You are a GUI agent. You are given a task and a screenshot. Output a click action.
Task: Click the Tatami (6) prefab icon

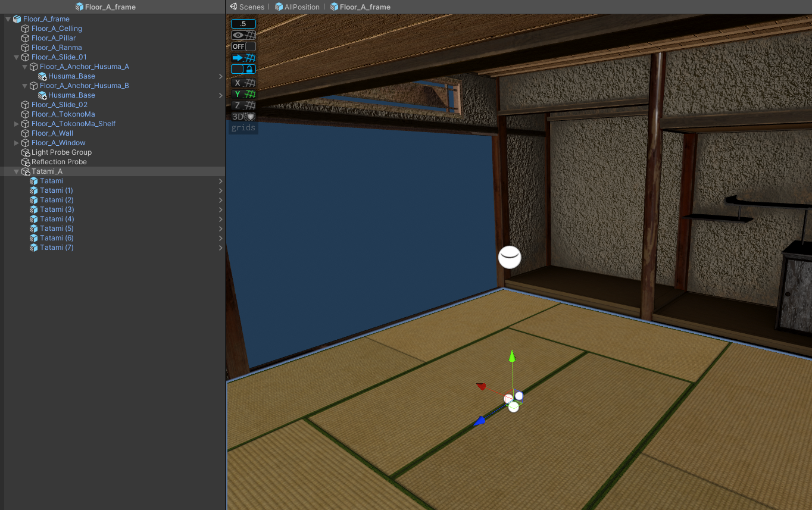pyautogui.click(x=34, y=238)
